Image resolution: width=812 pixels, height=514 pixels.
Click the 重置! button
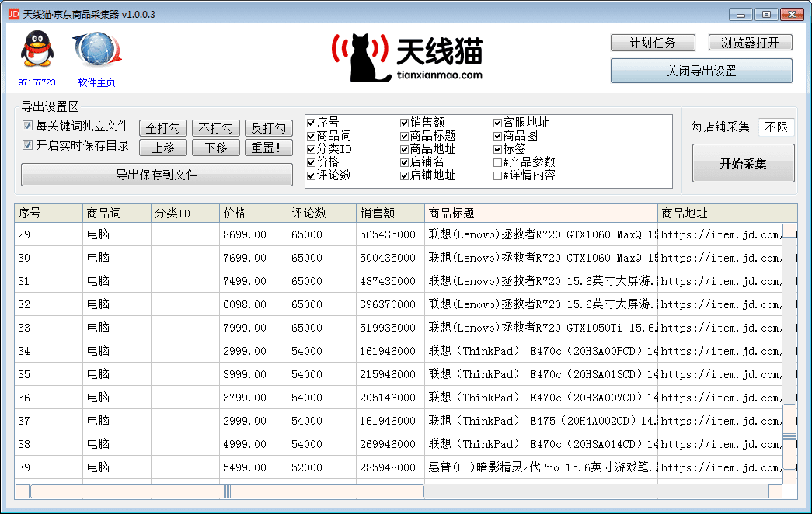pyautogui.click(x=269, y=148)
